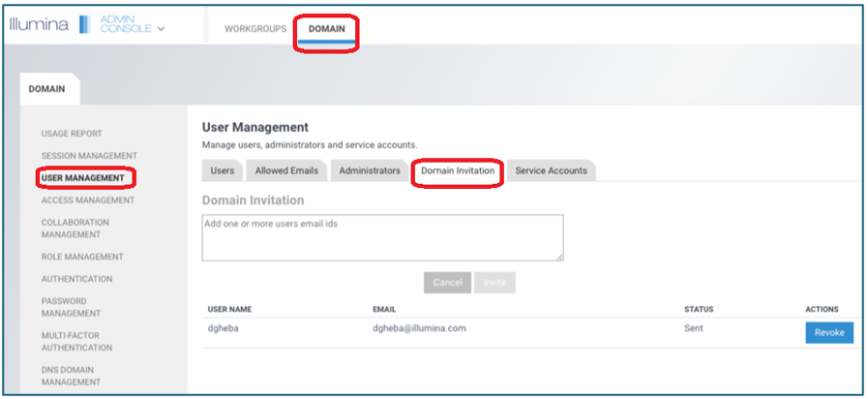Open the Authentication sidebar item

76,279
